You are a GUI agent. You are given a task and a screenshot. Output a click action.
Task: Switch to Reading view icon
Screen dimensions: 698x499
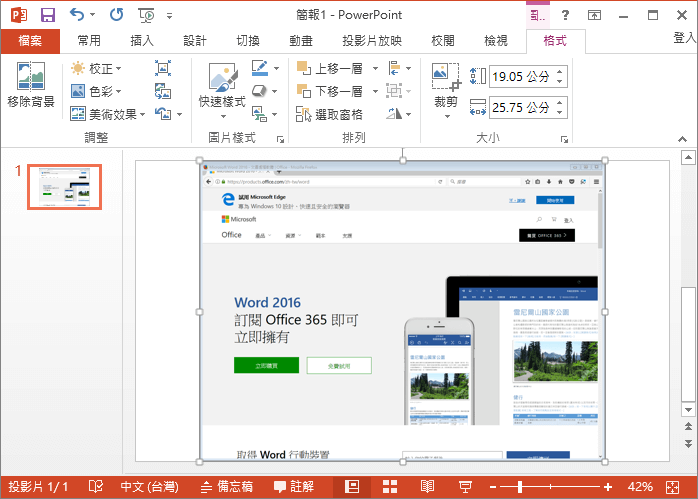click(x=427, y=487)
